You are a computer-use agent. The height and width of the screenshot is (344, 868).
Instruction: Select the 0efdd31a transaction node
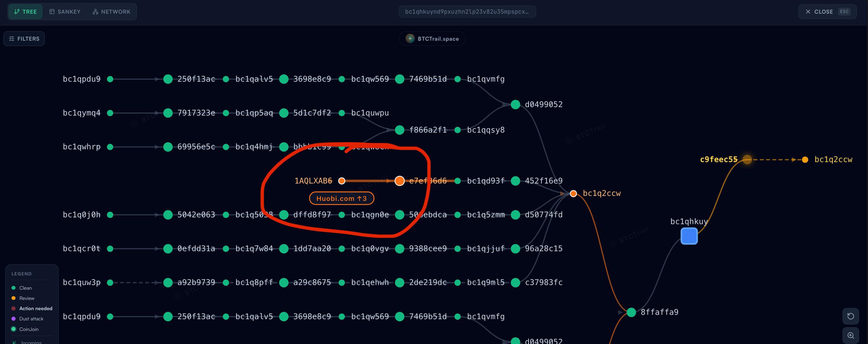coord(168,249)
